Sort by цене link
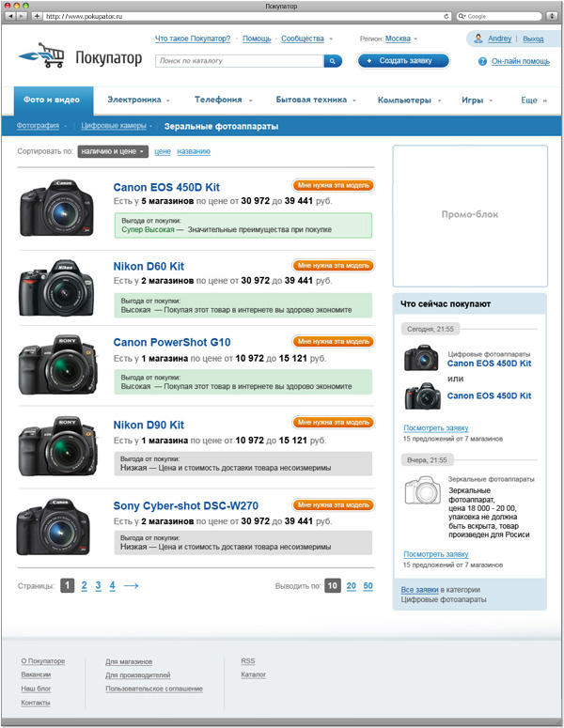This screenshot has height=728, width=564. tap(163, 151)
